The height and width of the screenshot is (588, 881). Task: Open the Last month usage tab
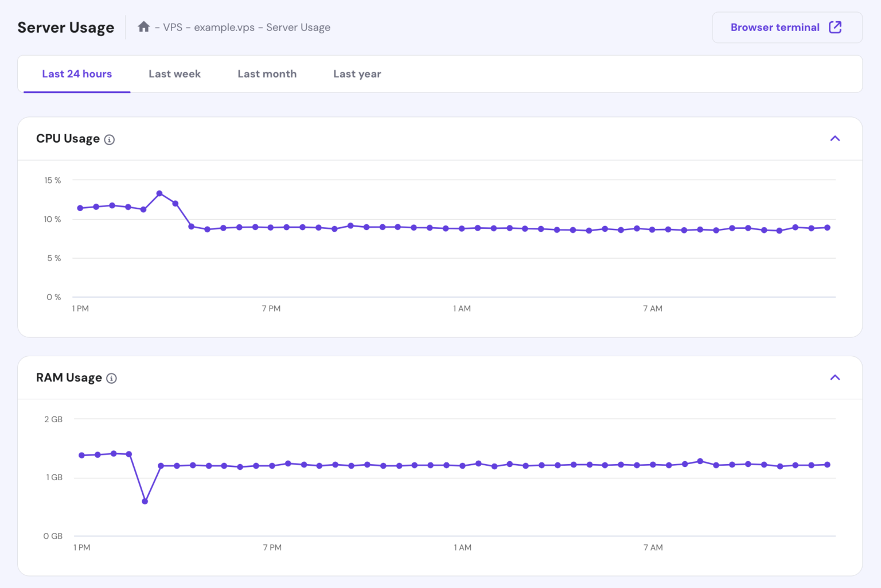click(x=267, y=73)
